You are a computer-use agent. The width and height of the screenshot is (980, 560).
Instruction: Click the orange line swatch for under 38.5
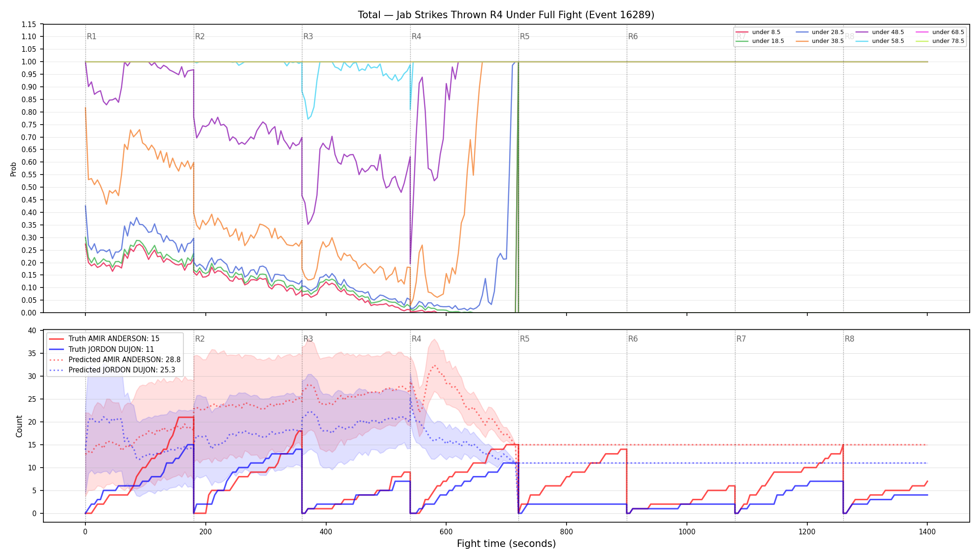(x=802, y=41)
